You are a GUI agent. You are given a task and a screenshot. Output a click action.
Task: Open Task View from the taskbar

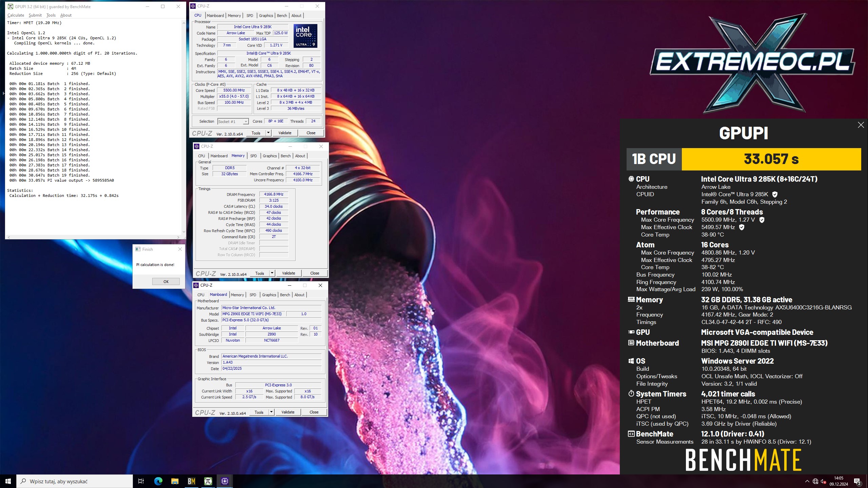click(x=141, y=481)
